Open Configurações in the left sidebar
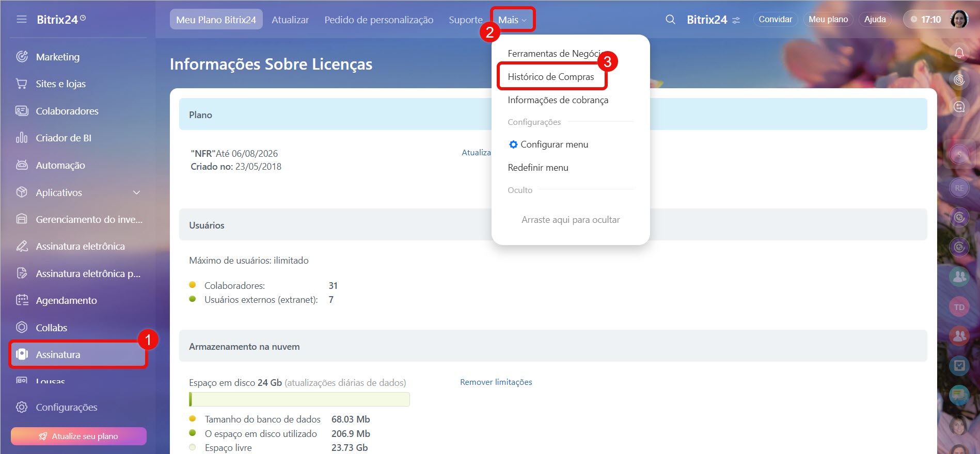980x454 pixels. (66, 407)
